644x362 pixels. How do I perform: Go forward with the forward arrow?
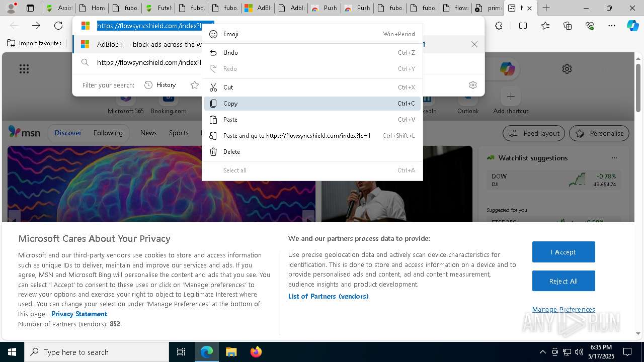pos(36,26)
